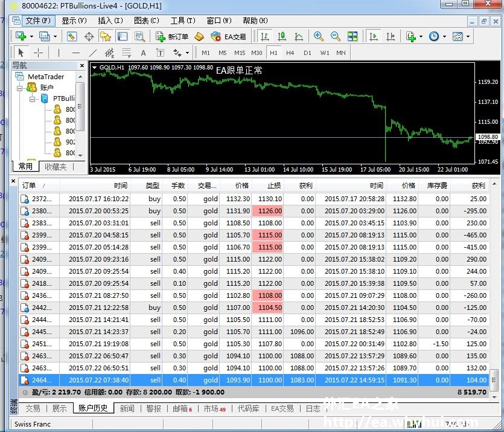This screenshot has height=432, width=504.
Task: Tile chart windows icon
Action: point(352,36)
